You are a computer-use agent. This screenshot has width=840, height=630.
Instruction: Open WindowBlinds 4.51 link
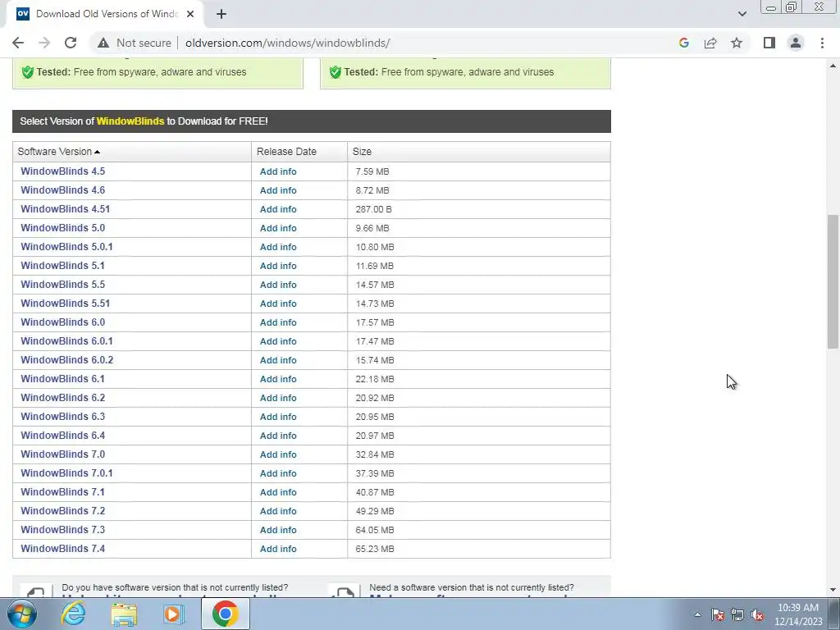coord(65,209)
